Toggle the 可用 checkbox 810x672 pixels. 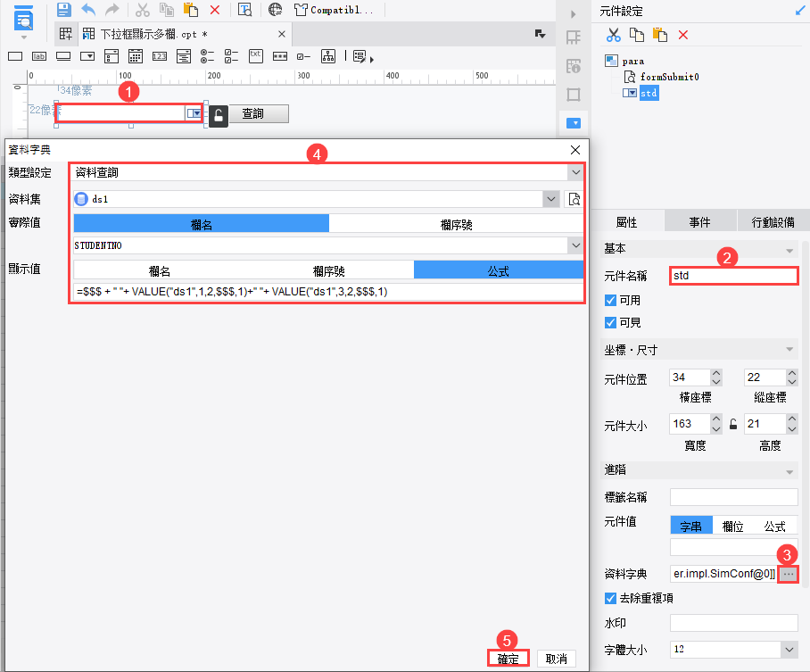click(x=610, y=301)
